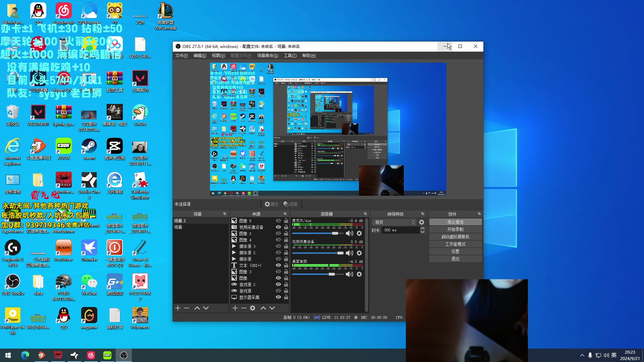
Task: Open 设置 button in Controls
Action: coord(455,252)
